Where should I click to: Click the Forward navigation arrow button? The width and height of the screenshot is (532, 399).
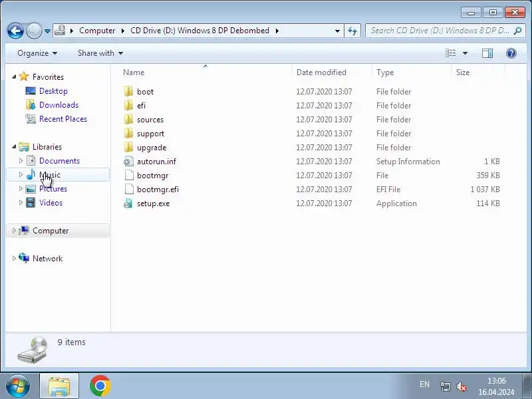34,31
